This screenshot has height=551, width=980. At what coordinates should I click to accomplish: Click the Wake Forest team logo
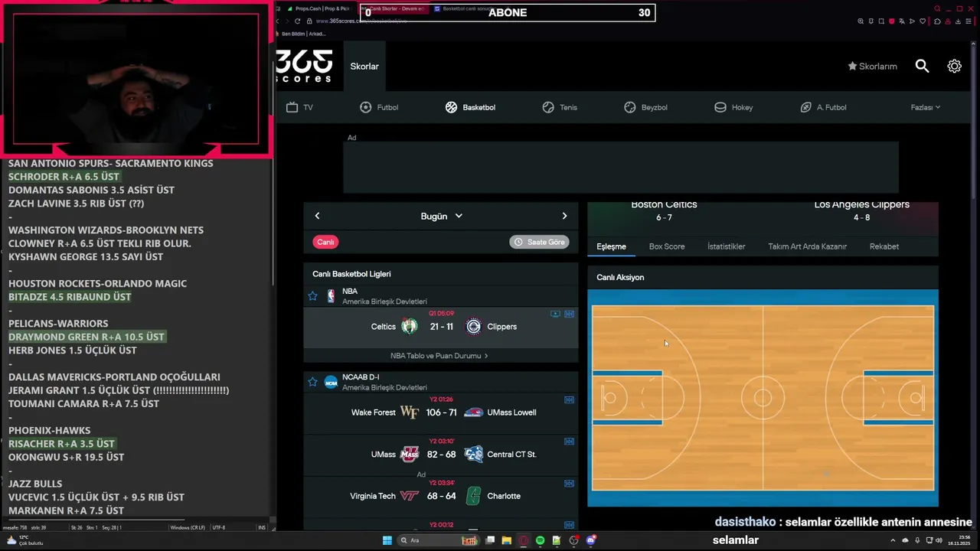(410, 412)
